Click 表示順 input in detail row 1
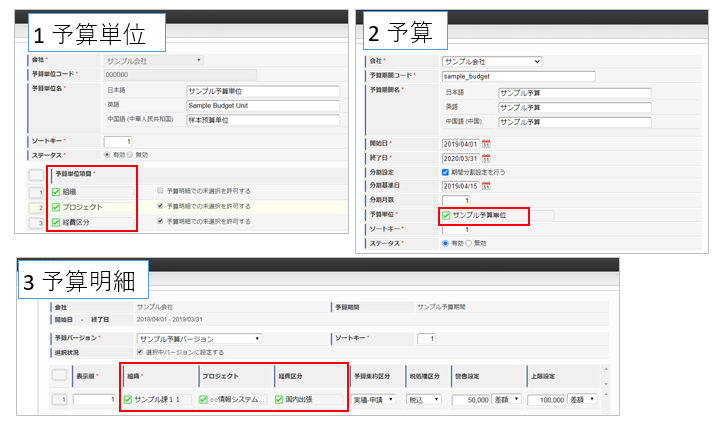 (x=94, y=400)
